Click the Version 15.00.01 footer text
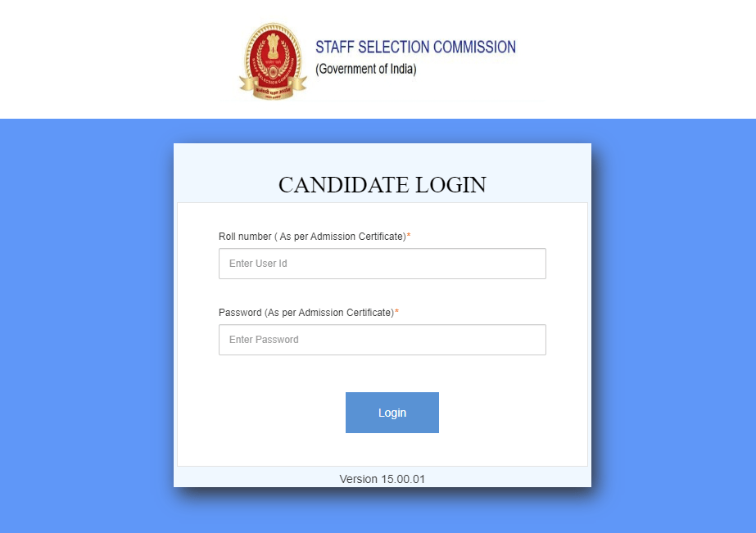This screenshot has width=756, height=533. point(382,479)
